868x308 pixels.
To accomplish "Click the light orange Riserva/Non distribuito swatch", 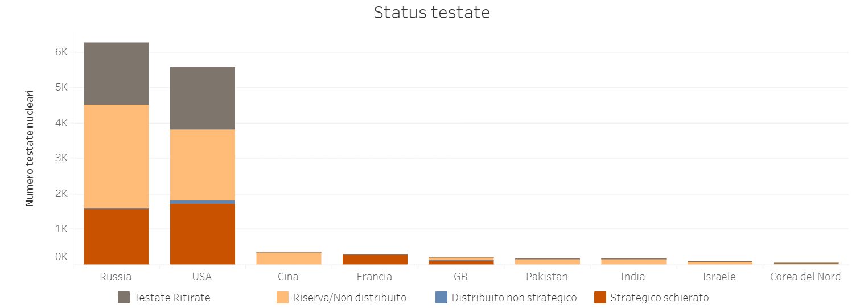I will point(282,298).
